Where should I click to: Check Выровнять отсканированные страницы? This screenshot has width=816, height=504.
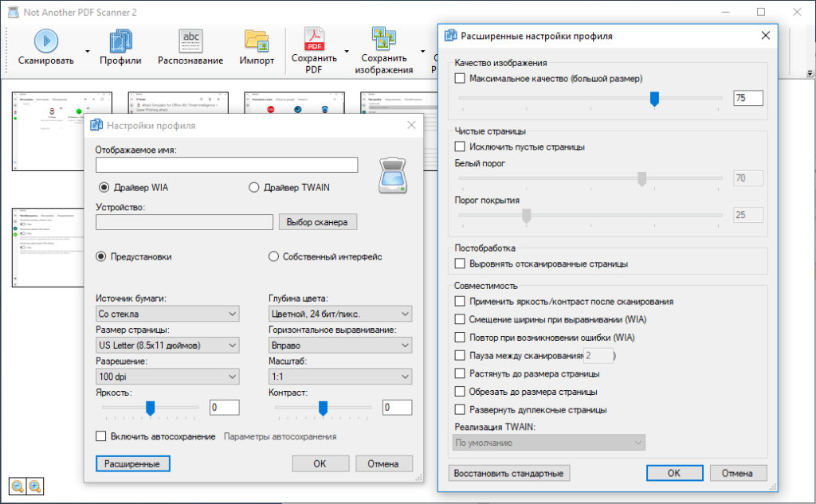pos(460,264)
